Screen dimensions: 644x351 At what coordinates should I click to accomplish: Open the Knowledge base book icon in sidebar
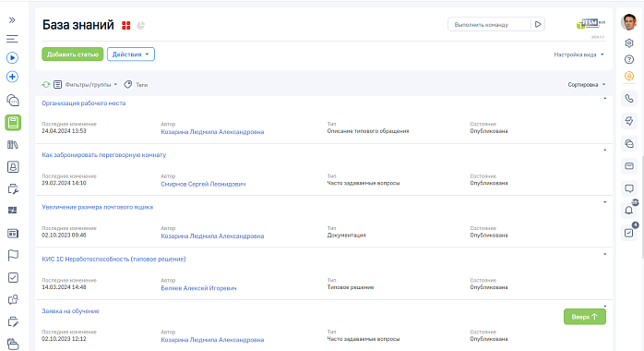13,123
